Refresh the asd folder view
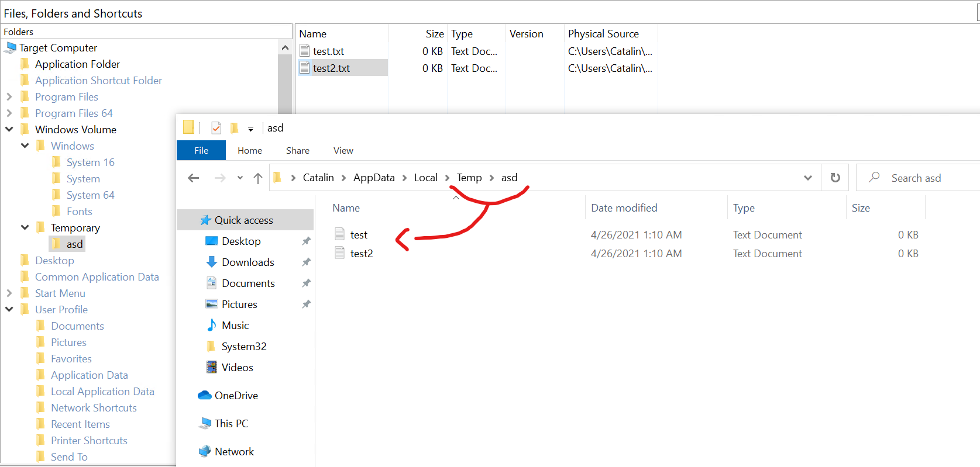The image size is (980, 467). click(x=835, y=178)
